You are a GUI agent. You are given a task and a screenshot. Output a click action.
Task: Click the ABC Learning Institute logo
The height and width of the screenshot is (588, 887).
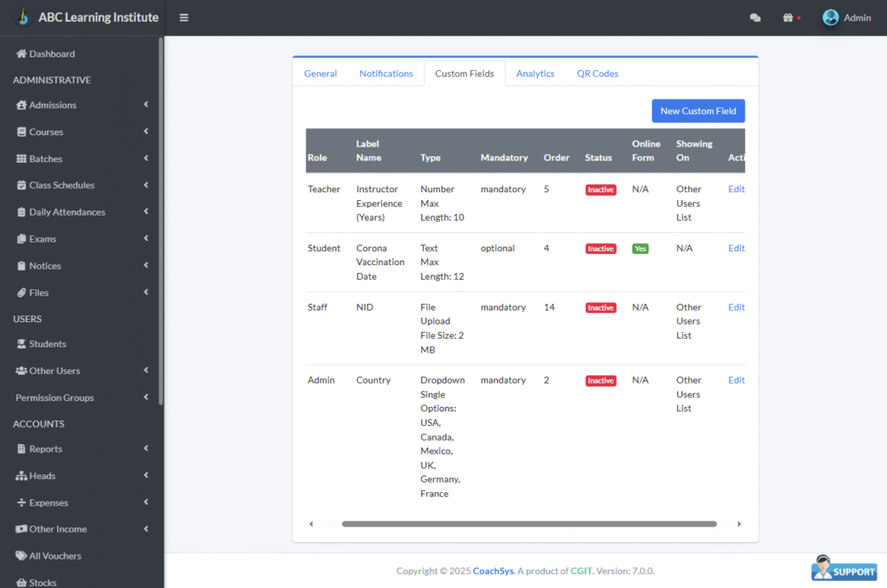(82, 17)
